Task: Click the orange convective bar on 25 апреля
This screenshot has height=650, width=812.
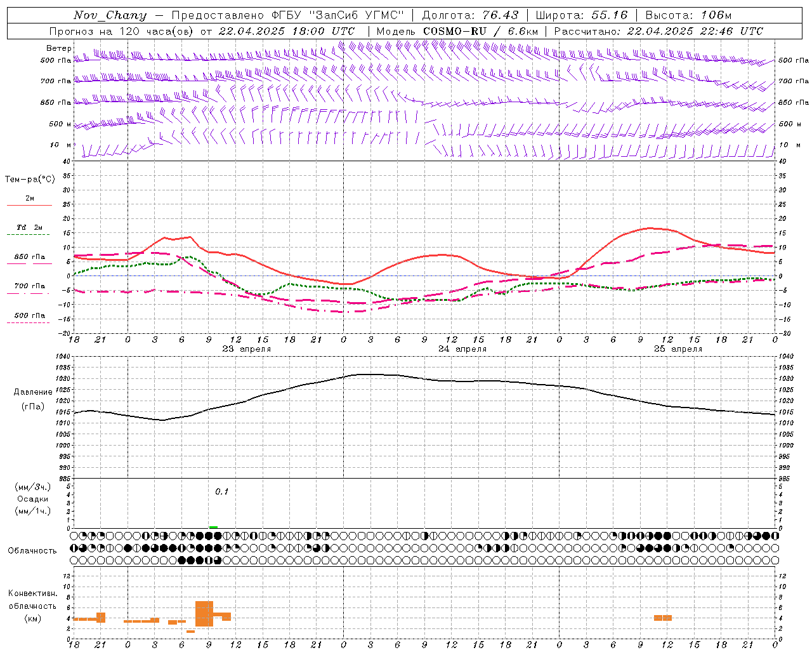Action: point(663,618)
